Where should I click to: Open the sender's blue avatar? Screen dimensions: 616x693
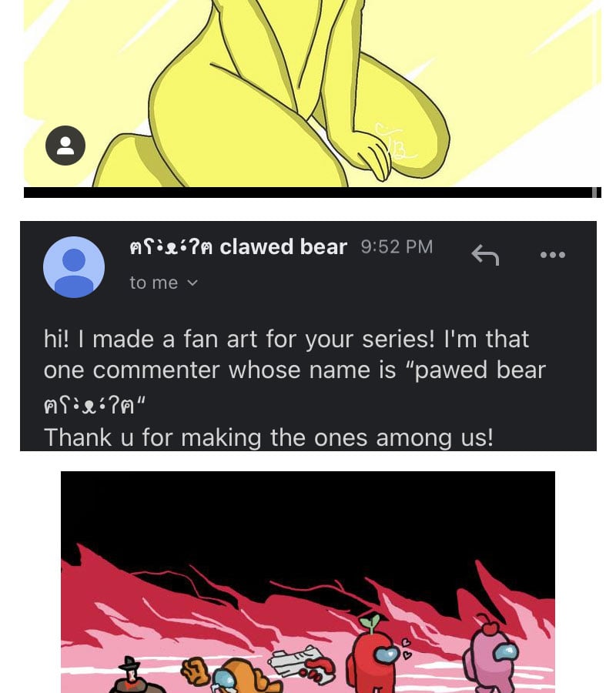74,267
